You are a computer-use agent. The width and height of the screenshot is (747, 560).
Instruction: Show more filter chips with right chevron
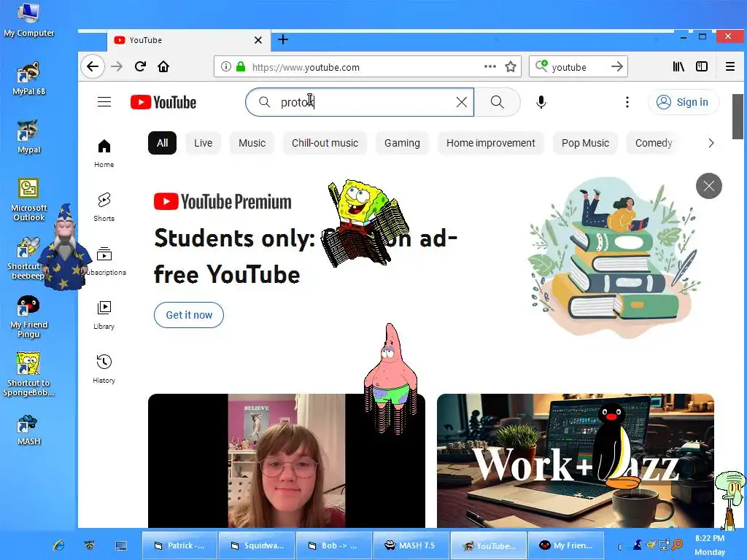coord(711,143)
